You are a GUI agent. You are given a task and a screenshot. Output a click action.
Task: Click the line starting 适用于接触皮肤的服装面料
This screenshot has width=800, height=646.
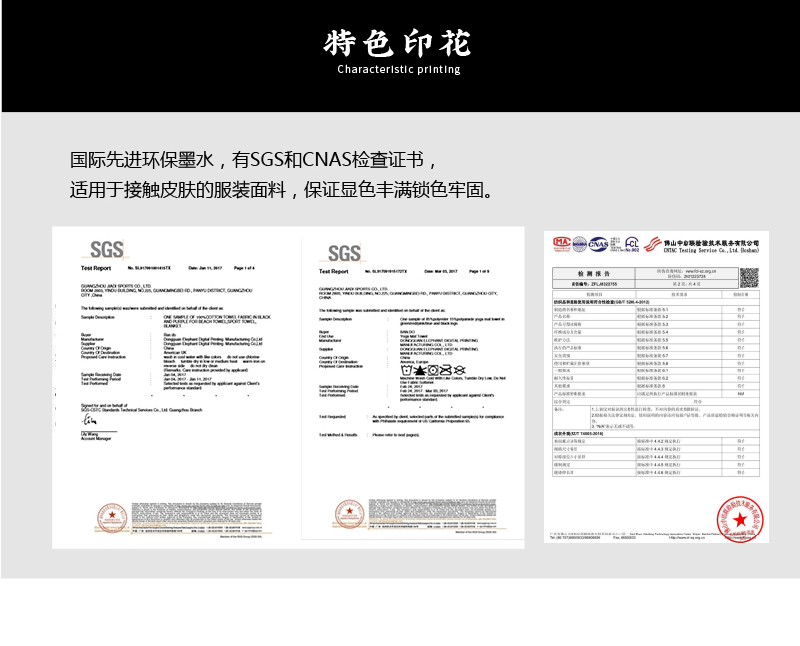pos(282,190)
